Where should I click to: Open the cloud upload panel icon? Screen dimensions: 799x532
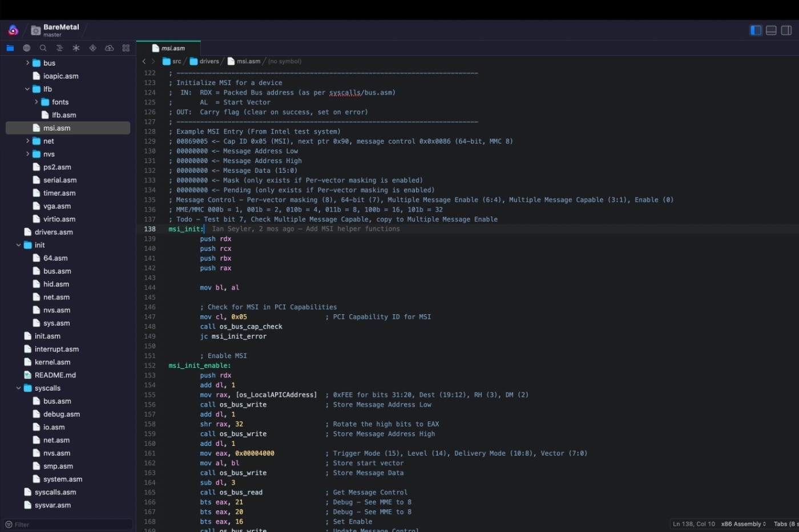[x=109, y=48]
